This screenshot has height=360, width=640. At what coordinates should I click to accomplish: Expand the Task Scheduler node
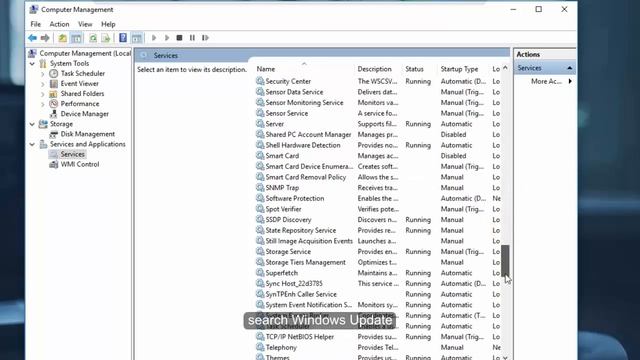[x=43, y=74]
